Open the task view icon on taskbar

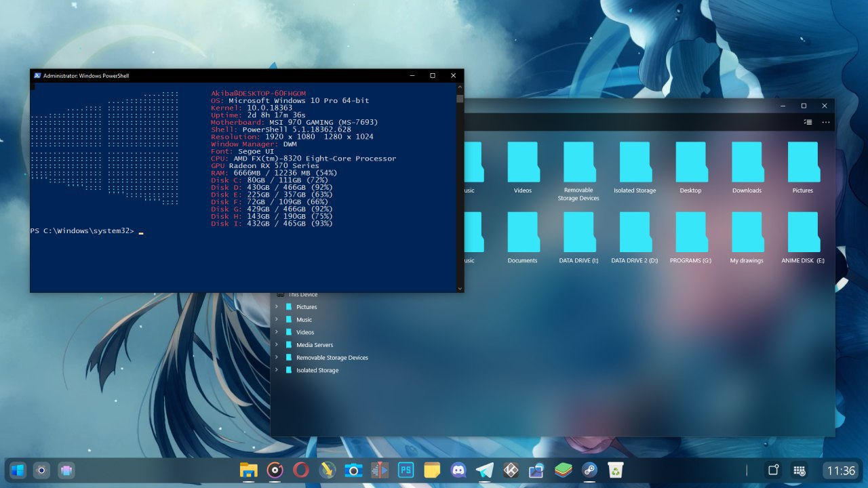[x=66, y=470]
